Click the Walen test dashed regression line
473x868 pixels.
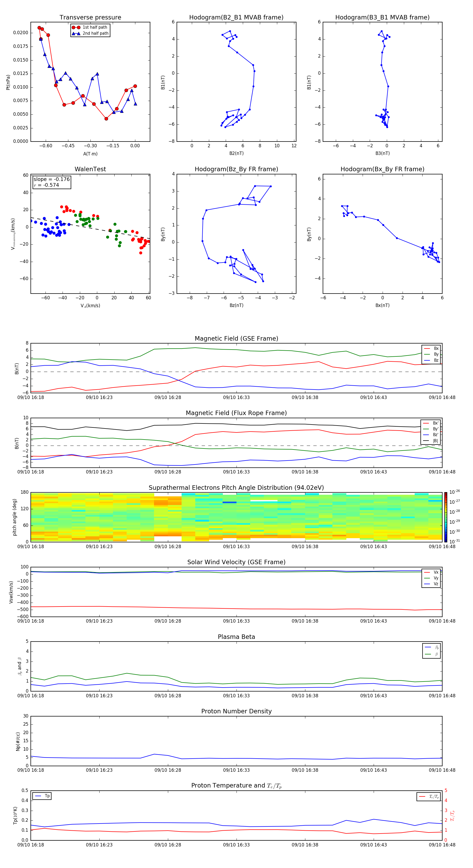point(90,228)
